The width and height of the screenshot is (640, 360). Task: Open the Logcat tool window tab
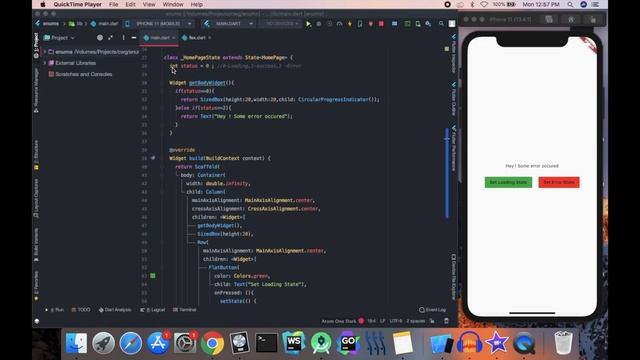[x=153, y=310]
